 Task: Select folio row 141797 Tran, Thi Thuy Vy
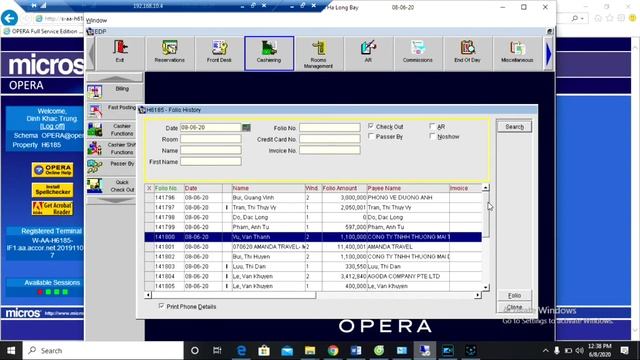coord(313,207)
